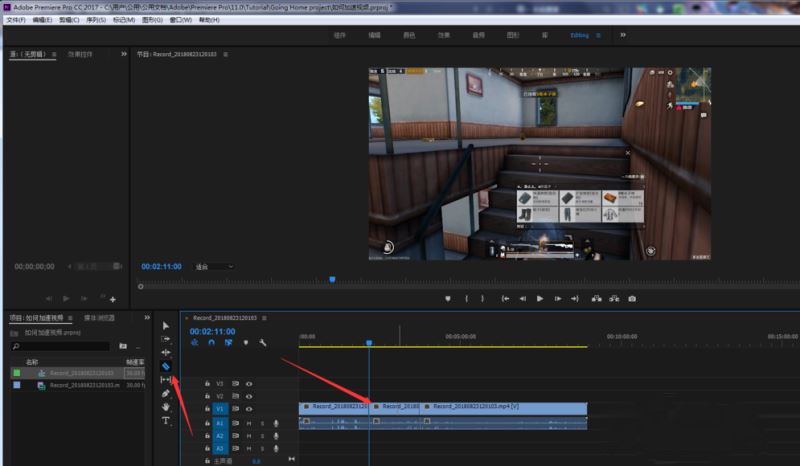800x466 pixels.
Task: Select the Slip tool
Action: point(165,379)
